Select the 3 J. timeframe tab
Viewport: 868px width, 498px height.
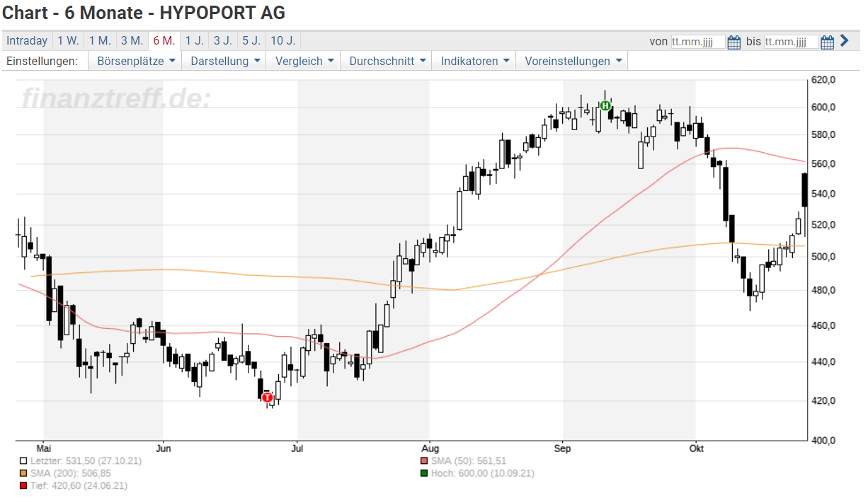click(222, 41)
